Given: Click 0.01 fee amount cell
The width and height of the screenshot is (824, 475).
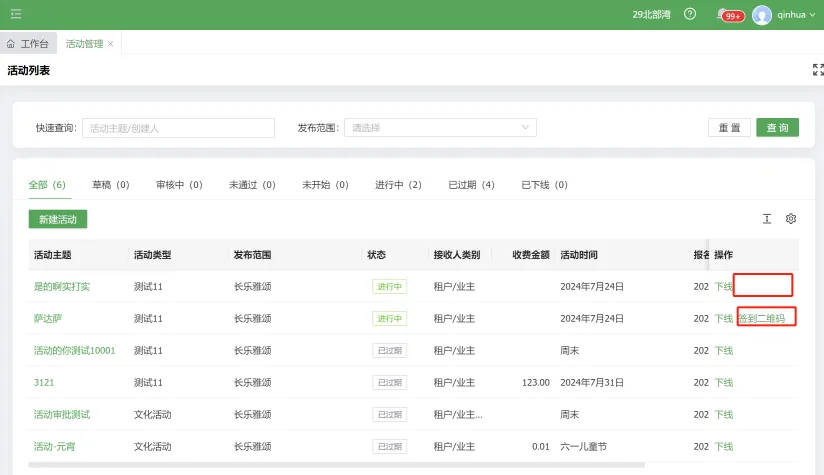Looking at the screenshot, I should pos(540,447).
